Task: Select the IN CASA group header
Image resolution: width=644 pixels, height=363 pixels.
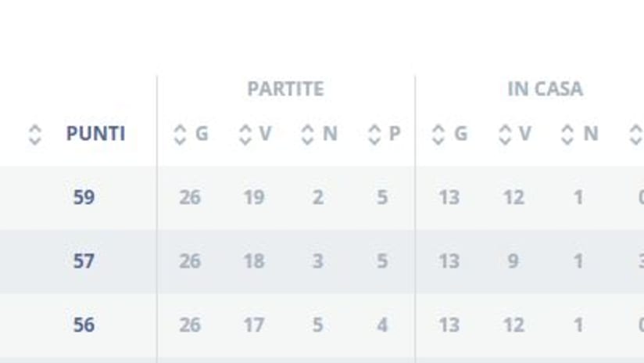Action: (545, 89)
